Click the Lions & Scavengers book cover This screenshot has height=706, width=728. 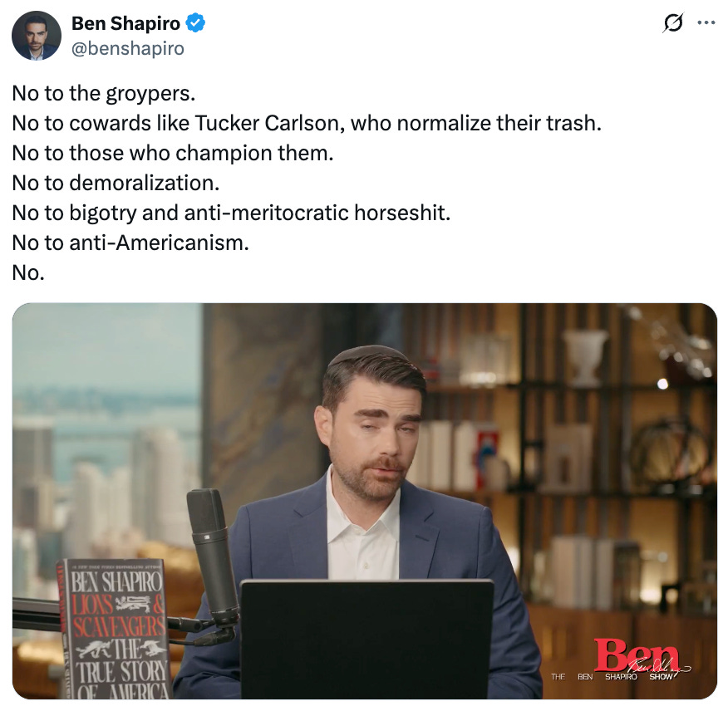coord(113,629)
